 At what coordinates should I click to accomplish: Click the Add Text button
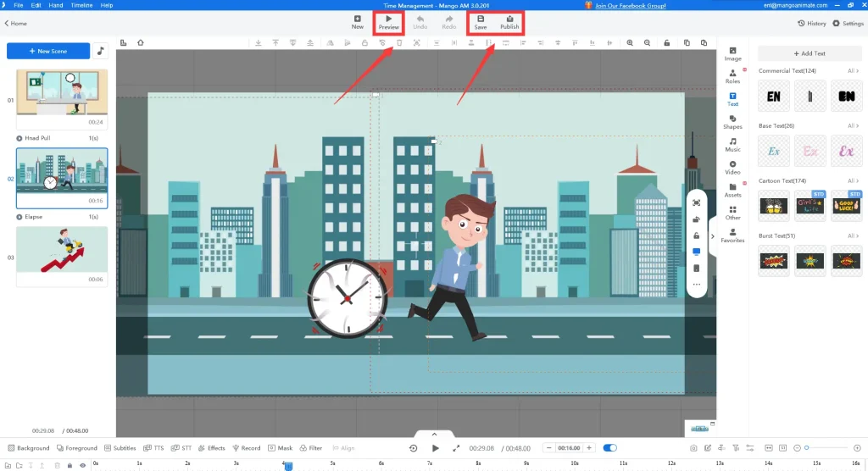[810, 53]
